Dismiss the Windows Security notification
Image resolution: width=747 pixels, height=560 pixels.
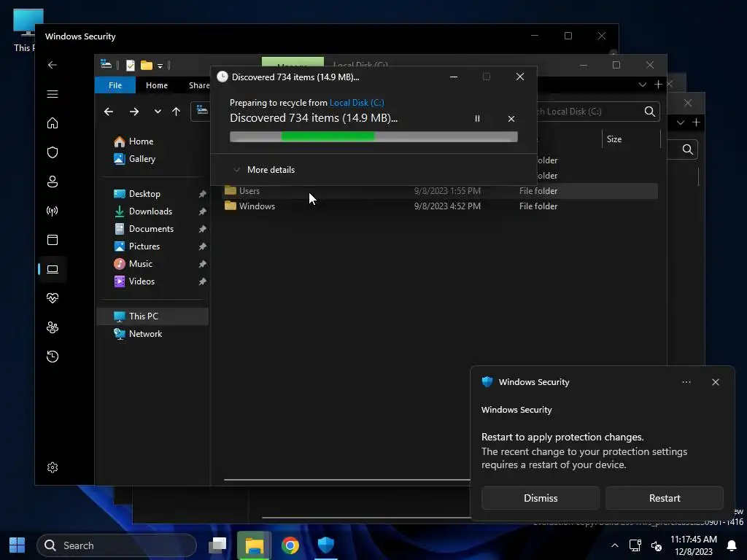541,498
